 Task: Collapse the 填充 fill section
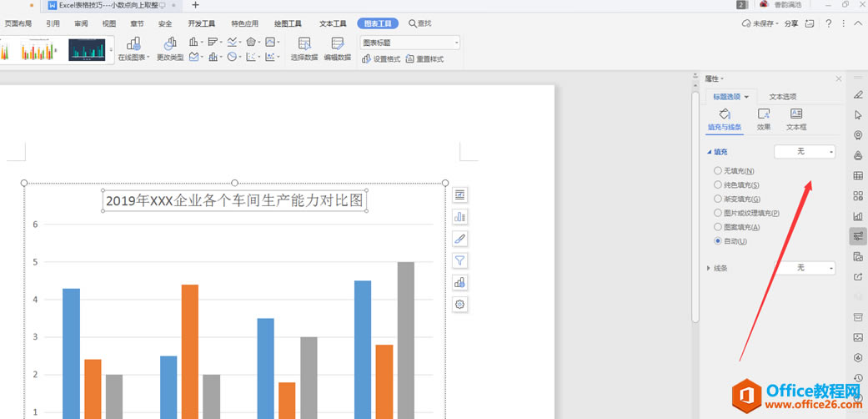click(x=709, y=152)
